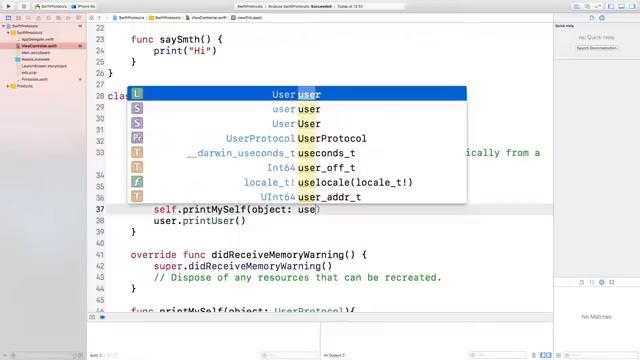640x360 pixels.
Task: Open the Media library
Action: pos(612,282)
